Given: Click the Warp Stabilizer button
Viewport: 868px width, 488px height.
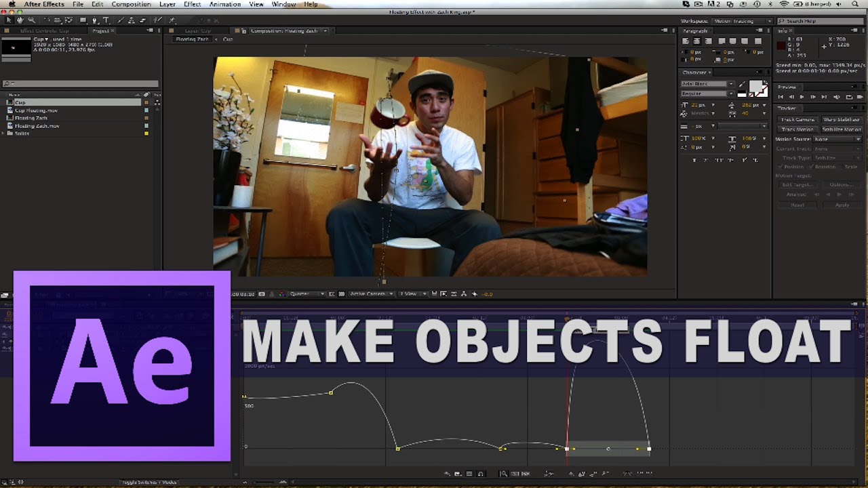Looking at the screenshot, I should tap(842, 119).
